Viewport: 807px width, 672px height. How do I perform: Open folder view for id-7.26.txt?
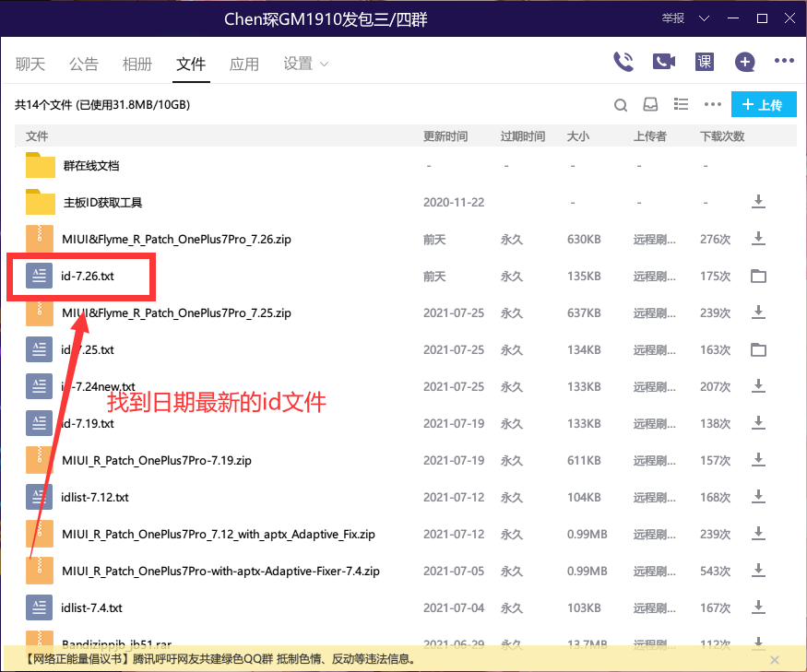758,276
